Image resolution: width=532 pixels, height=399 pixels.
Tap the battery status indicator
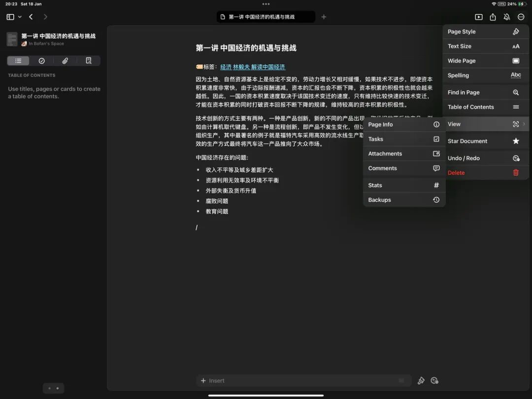521,4
